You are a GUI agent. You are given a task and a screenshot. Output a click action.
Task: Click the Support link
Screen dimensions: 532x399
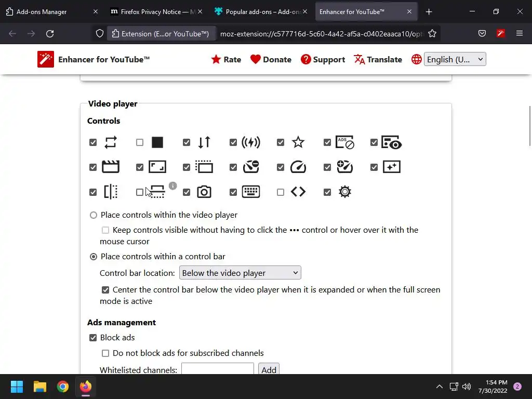pos(323,59)
